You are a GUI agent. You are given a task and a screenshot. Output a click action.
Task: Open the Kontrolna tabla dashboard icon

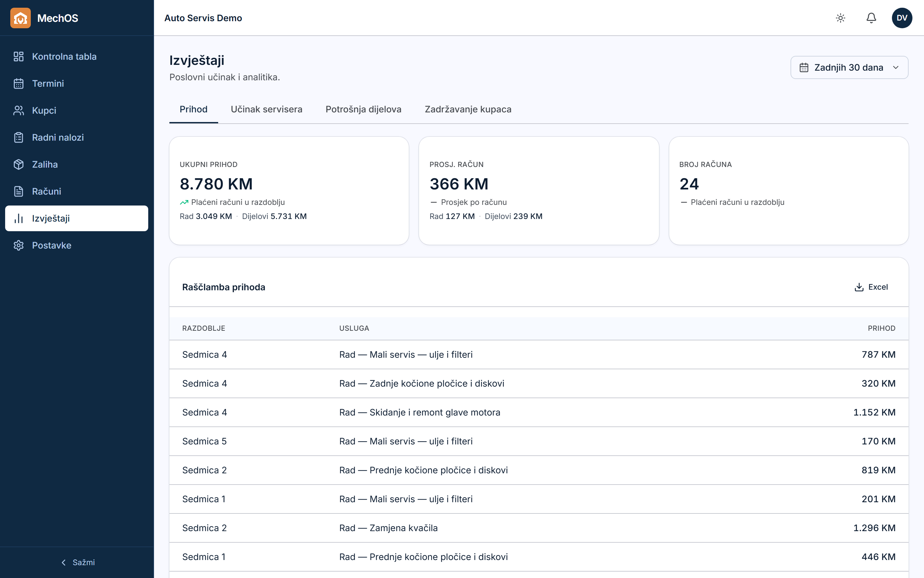pos(18,57)
